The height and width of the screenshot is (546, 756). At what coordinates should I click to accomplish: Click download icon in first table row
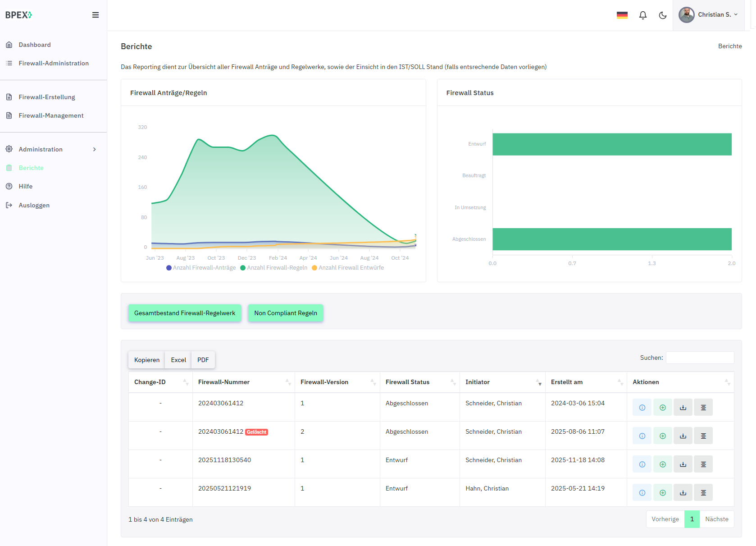683,408
